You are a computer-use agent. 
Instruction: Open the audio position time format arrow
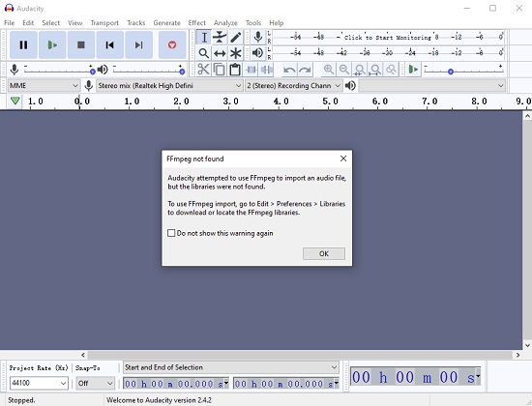(478, 376)
